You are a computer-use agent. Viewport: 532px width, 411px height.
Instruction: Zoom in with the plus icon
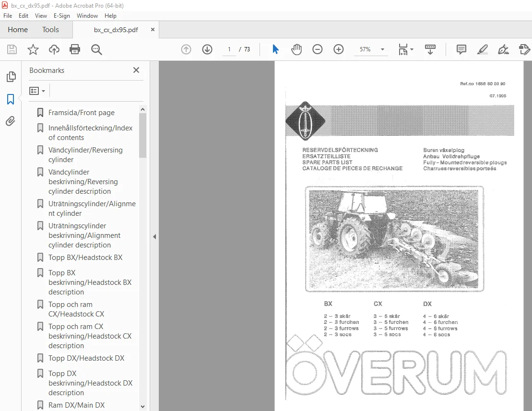pyautogui.click(x=339, y=49)
